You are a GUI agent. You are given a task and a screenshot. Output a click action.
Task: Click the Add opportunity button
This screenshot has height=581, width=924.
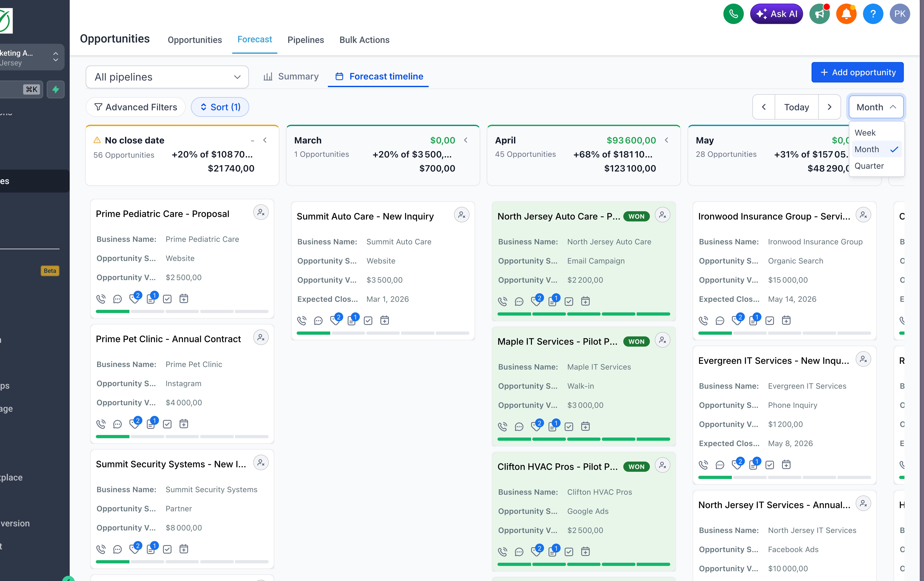pyautogui.click(x=857, y=72)
